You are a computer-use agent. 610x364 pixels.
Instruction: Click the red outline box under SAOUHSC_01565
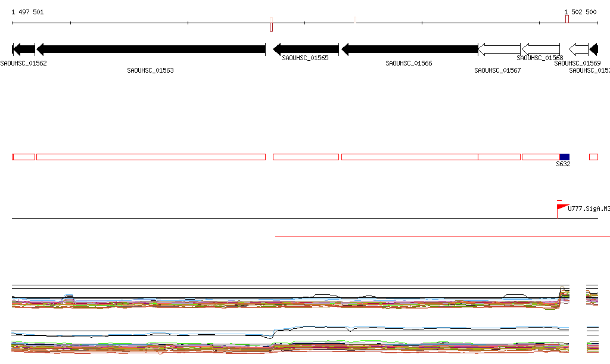point(306,157)
